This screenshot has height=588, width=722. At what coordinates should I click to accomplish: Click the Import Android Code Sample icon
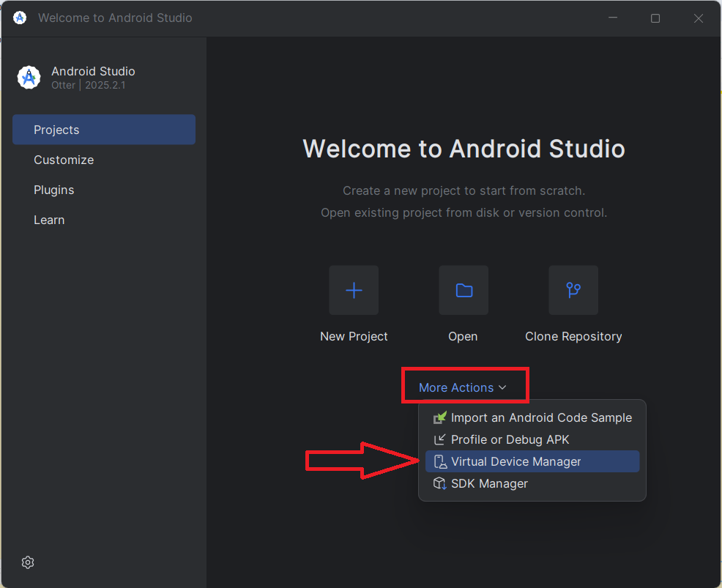(x=439, y=417)
